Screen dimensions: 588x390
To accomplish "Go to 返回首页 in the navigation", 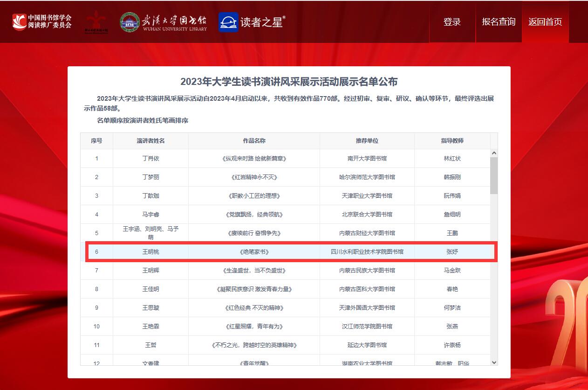I will (545, 22).
